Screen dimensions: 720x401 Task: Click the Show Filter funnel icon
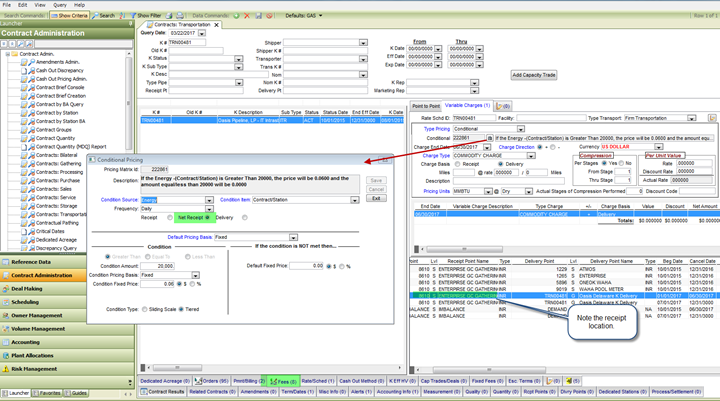[x=132, y=16]
